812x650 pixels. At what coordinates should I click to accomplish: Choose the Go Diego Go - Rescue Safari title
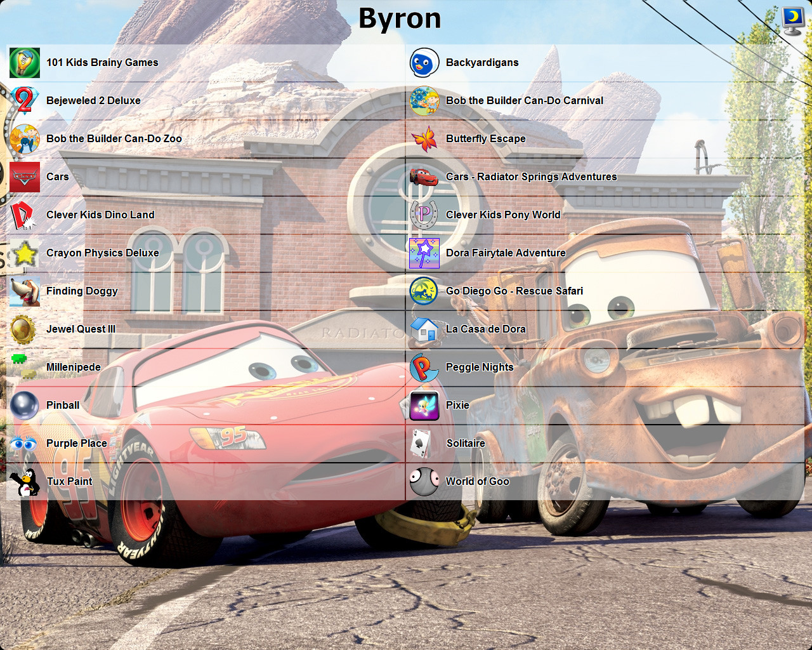[514, 291]
